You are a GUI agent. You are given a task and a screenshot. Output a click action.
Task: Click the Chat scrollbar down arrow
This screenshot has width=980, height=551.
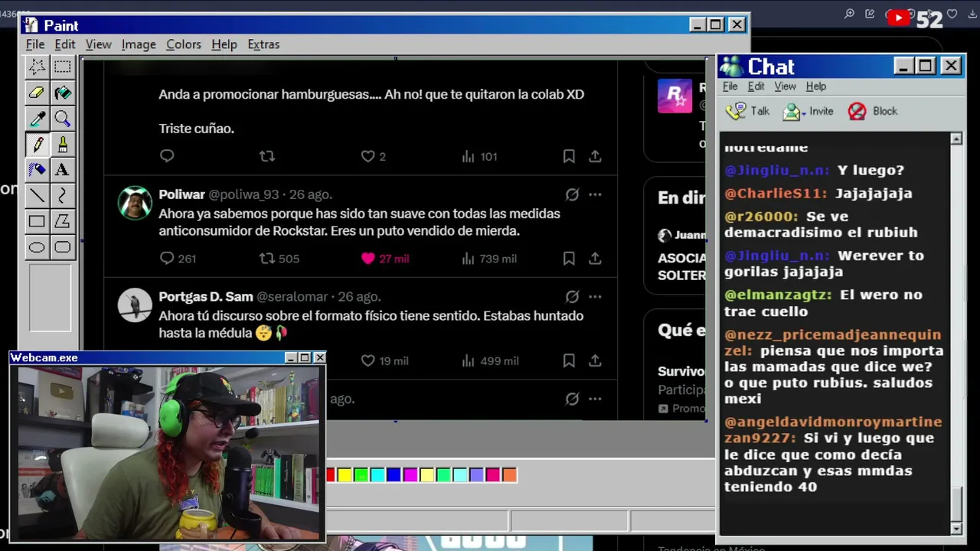pos(956,529)
